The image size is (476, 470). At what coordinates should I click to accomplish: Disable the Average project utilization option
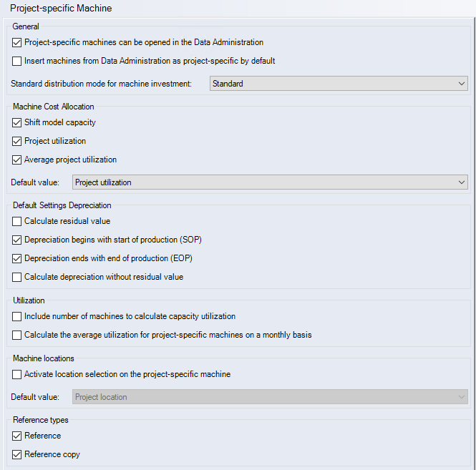pyautogui.click(x=17, y=160)
